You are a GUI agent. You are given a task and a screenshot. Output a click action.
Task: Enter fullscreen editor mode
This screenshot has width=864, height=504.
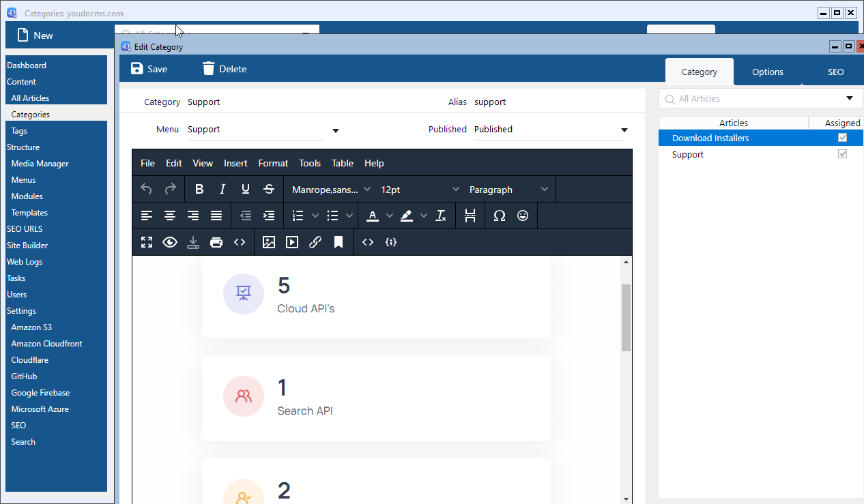coord(147,242)
